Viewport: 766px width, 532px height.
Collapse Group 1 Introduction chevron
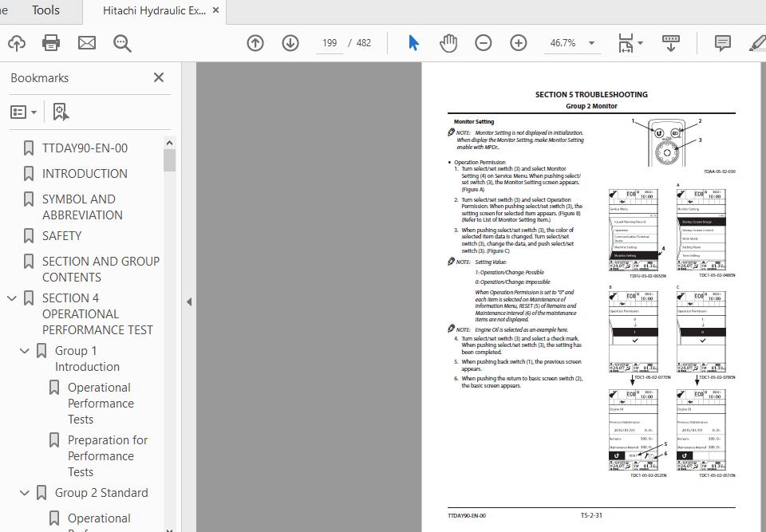point(25,351)
